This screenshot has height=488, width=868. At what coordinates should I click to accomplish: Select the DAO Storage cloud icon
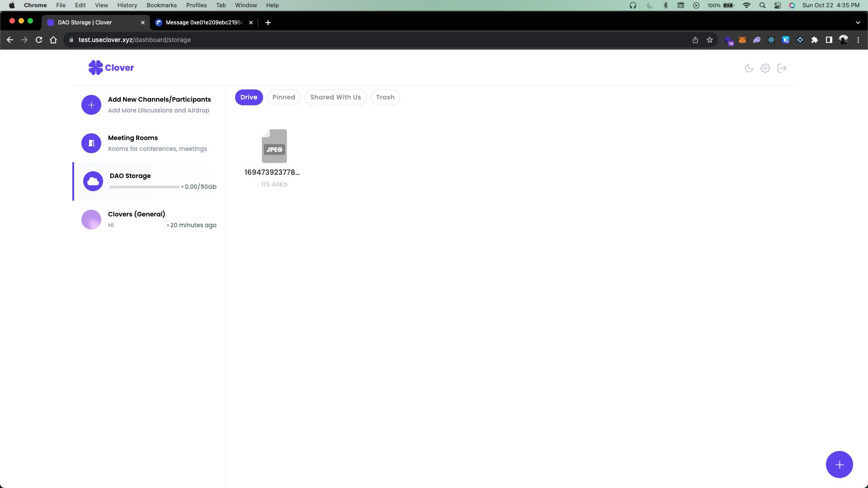[x=93, y=181]
